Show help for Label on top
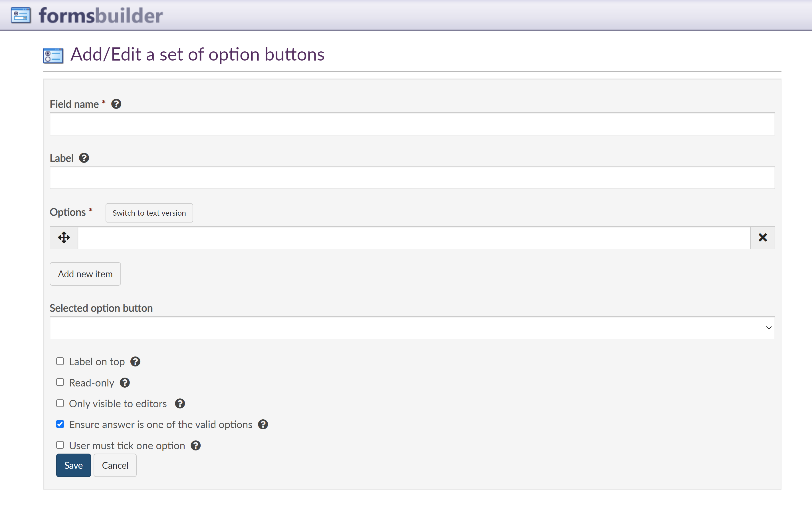Image resolution: width=812 pixels, height=513 pixels. pyautogui.click(x=135, y=362)
